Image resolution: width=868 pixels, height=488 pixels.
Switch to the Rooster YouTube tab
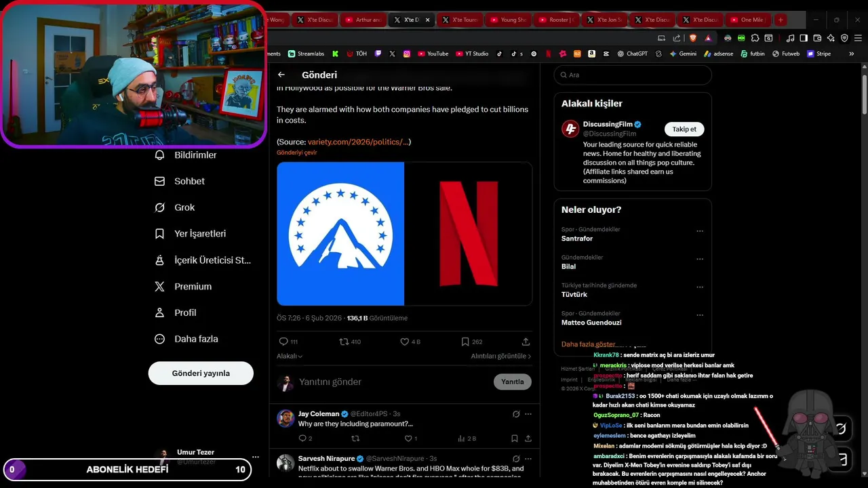click(x=557, y=20)
